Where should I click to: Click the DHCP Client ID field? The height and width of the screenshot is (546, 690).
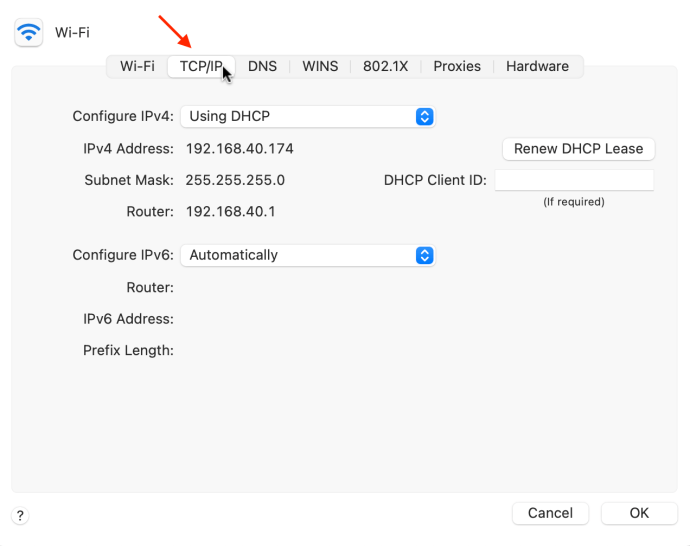pyautogui.click(x=574, y=180)
